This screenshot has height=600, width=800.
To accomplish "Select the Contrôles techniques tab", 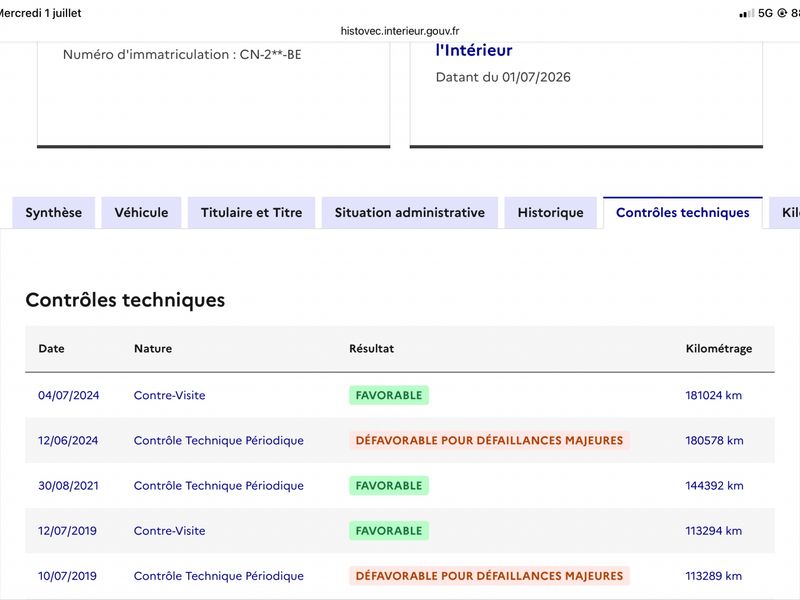I will coord(683,213).
